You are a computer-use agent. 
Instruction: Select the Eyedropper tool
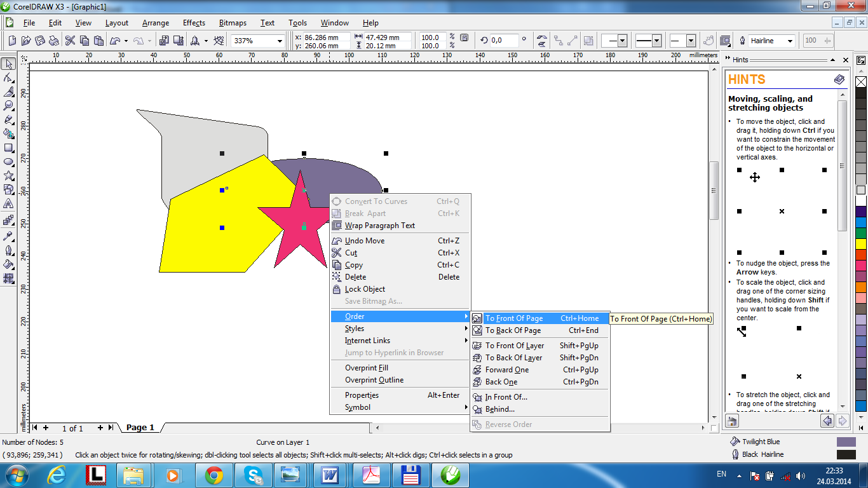(x=9, y=236)
